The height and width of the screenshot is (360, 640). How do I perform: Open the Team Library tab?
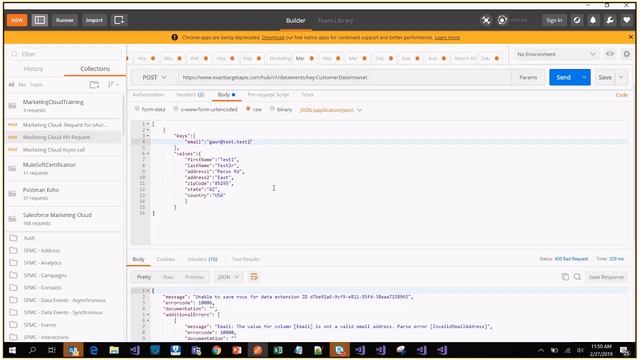point(336,20)
